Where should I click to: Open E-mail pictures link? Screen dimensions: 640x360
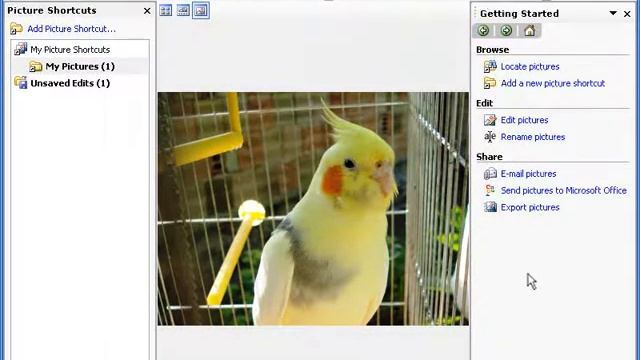point(528,174)
